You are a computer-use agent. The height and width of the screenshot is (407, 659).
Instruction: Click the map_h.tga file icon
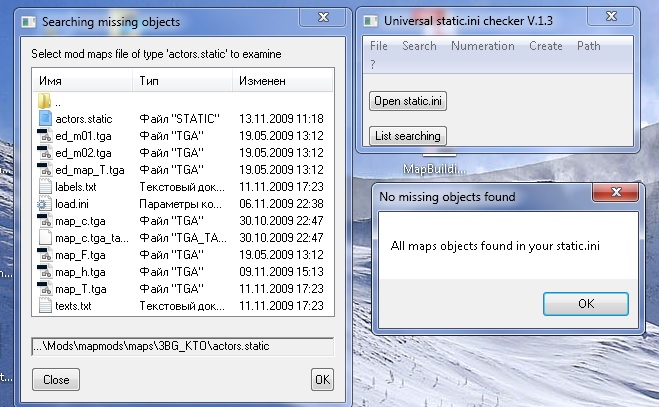click(45, 272)
